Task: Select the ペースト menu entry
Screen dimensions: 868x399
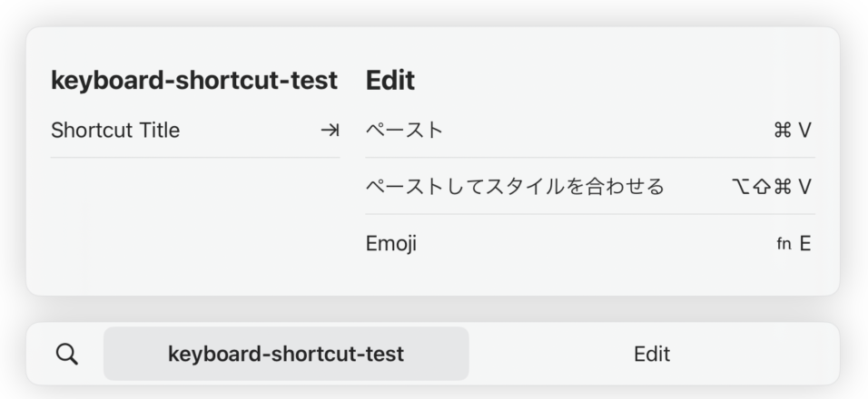Action: tap(590, 131)
